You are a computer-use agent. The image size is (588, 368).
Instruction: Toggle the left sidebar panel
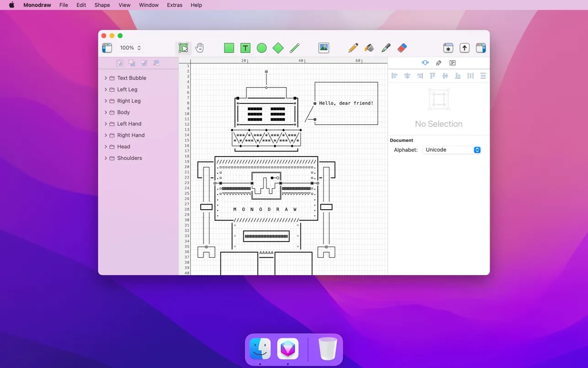(x=107, y=48)
